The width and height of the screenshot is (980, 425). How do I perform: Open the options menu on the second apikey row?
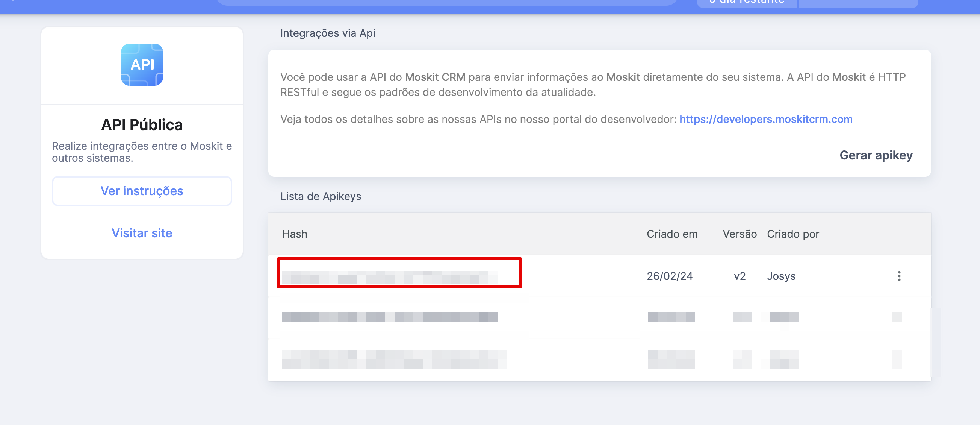click(897, 317)
